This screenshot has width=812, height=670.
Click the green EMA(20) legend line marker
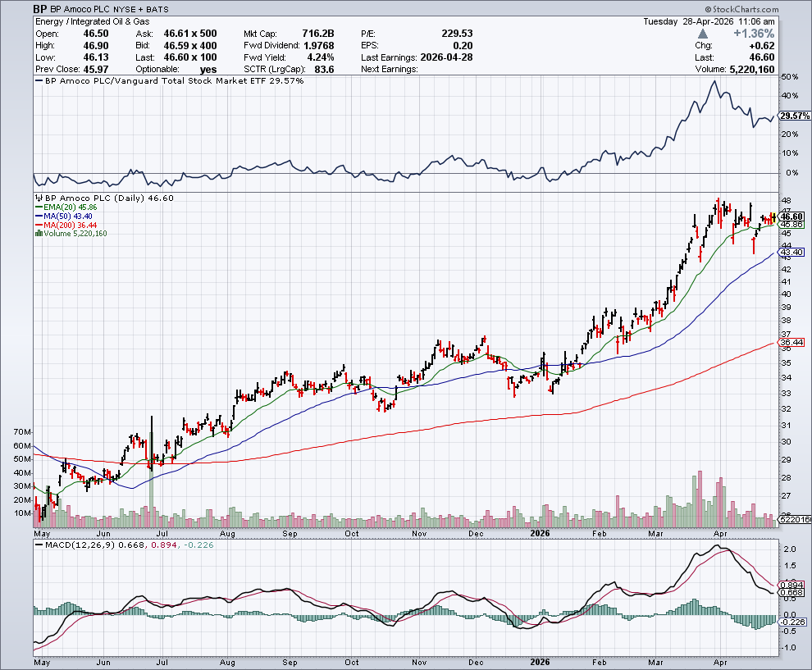coord(38,207)
